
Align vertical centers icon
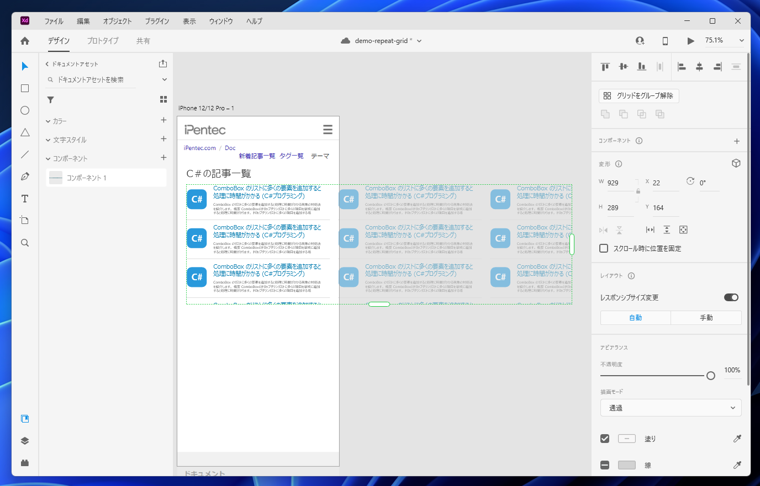623,66
